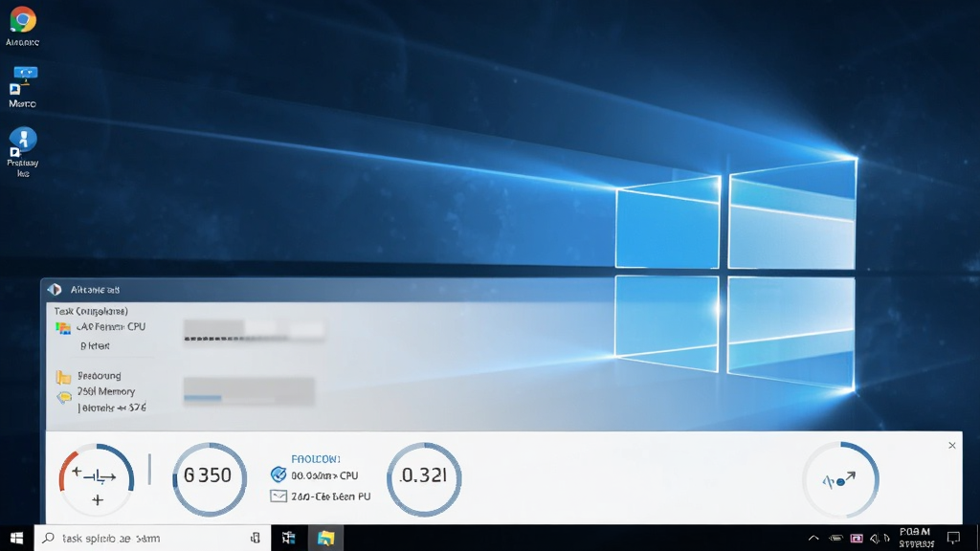Open the blue person-circle desktop shortcut
The height and width of the screenshot is (551, 980).
(23, 142)
